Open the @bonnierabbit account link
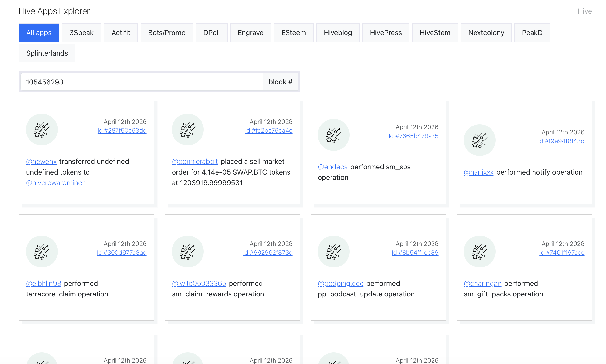 click(195, 161)
